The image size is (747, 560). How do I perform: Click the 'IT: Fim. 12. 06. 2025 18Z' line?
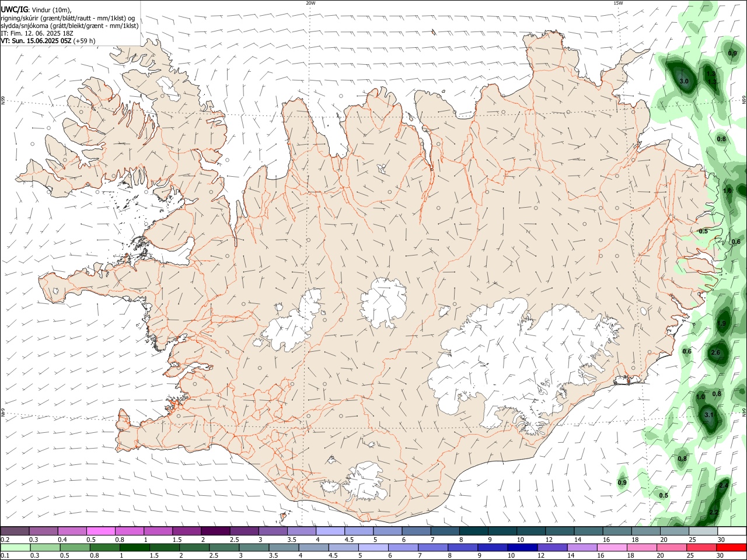(x=37, y=33)
